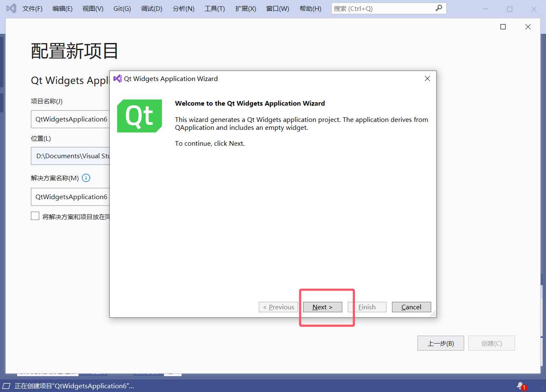Open the 视图(V) menu
Screen dimensions: 546x392
pos(93,8)
